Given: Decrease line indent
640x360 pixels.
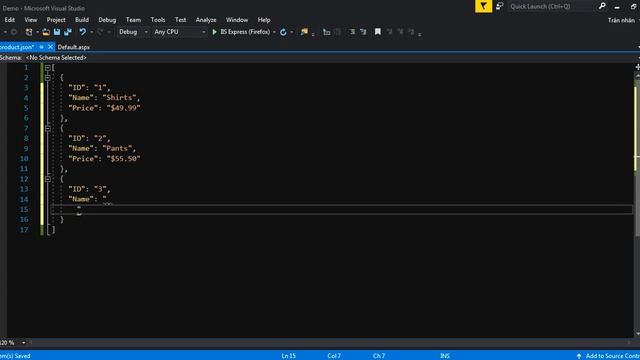Looking at the screenshot, I should pyautogui.click(x=352, y=32).
